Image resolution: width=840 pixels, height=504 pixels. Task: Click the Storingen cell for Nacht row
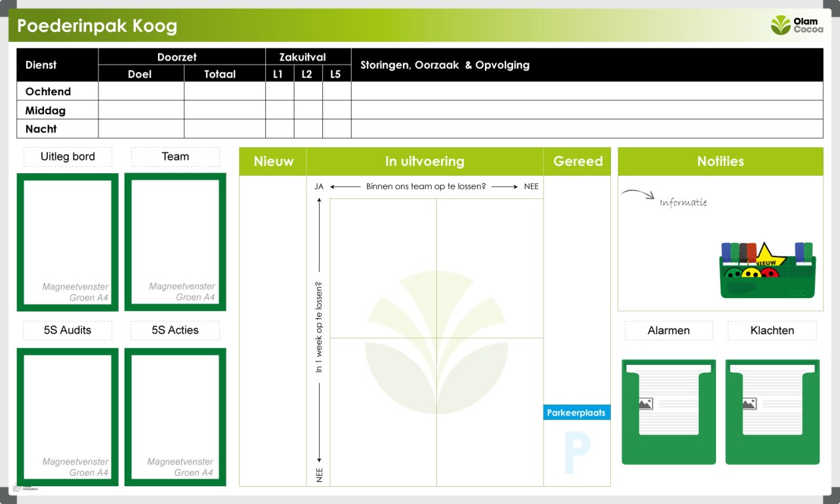coord(587,129)
